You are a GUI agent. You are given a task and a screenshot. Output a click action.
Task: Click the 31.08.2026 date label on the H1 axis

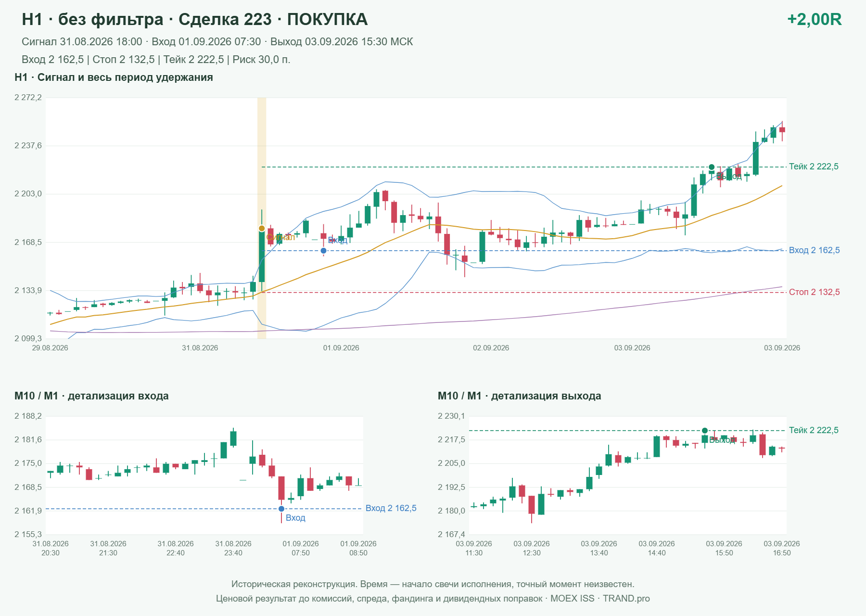click(200, 348)
